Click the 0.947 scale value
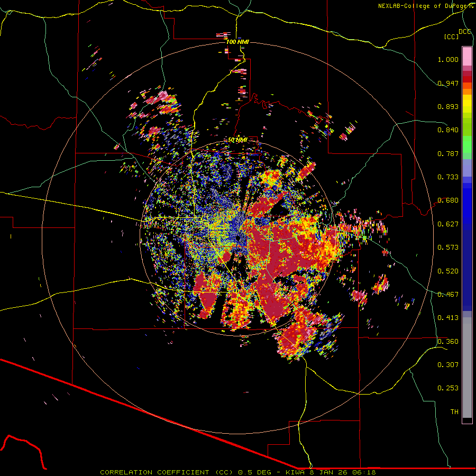Viewport: 476px width, 476px height. coord(448,83)
